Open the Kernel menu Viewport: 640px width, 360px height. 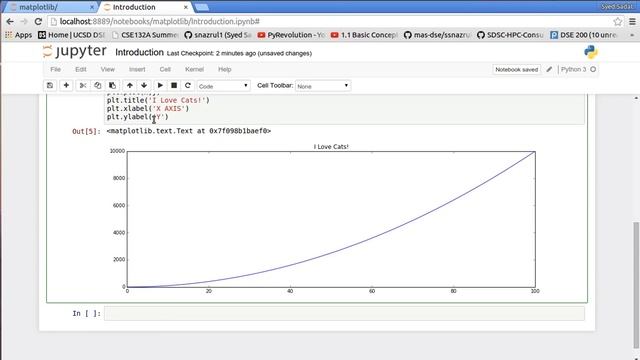pyautogui.click(x=194, y=69)
